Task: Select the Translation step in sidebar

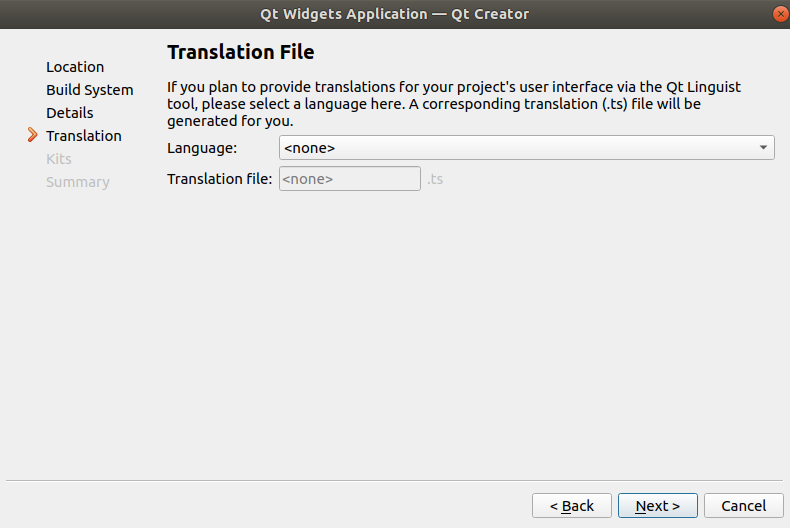Action: pos(84,136)
